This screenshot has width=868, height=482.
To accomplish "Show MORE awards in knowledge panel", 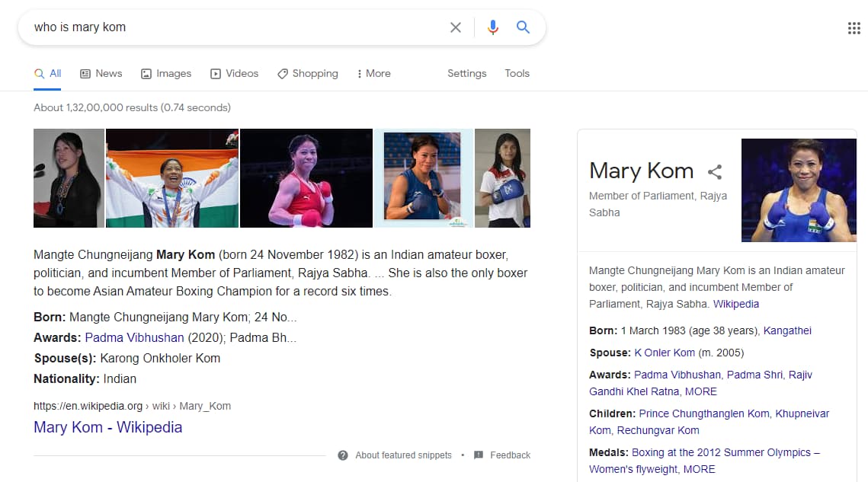I will coord(701,391).
